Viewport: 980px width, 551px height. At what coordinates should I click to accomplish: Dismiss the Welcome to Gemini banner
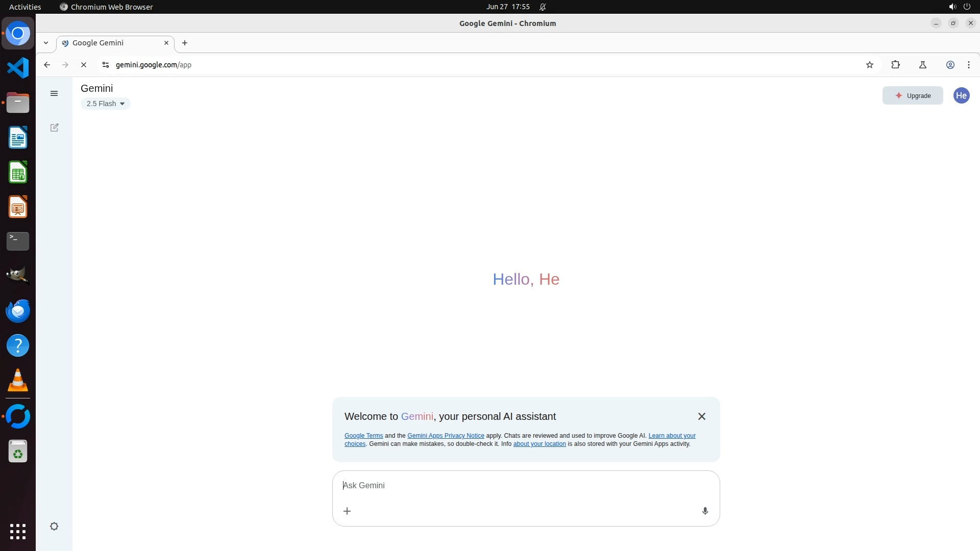(x=701, y=416)
